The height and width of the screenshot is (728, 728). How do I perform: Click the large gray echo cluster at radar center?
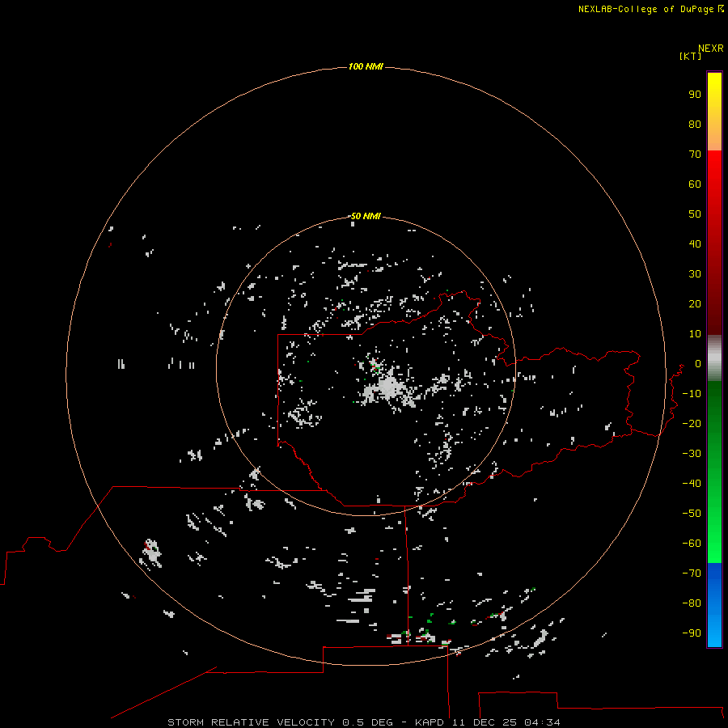pos(388,389)
